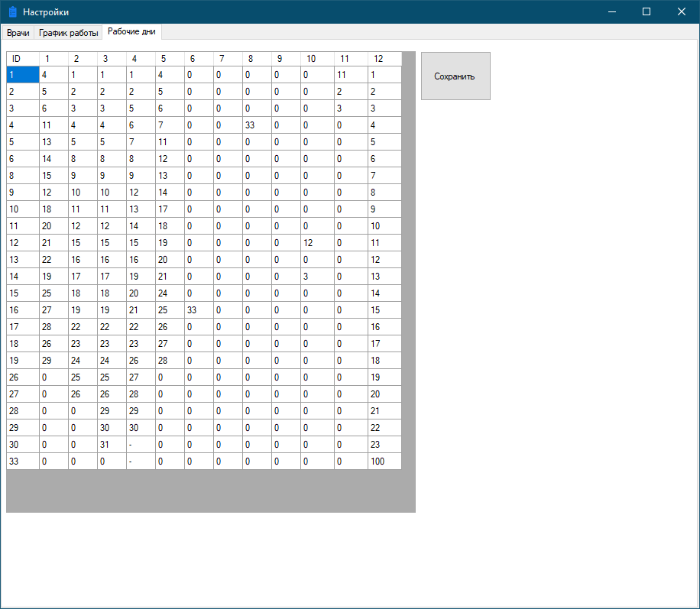700x609 pixels.
Task: Click column header 6
Action: click(x=199, y=59)
